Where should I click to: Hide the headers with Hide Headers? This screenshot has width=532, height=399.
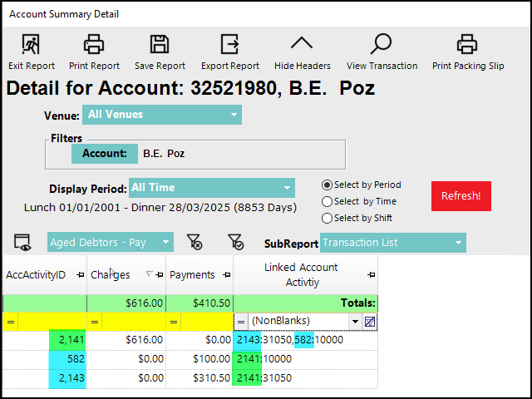(x=302, y=45)
